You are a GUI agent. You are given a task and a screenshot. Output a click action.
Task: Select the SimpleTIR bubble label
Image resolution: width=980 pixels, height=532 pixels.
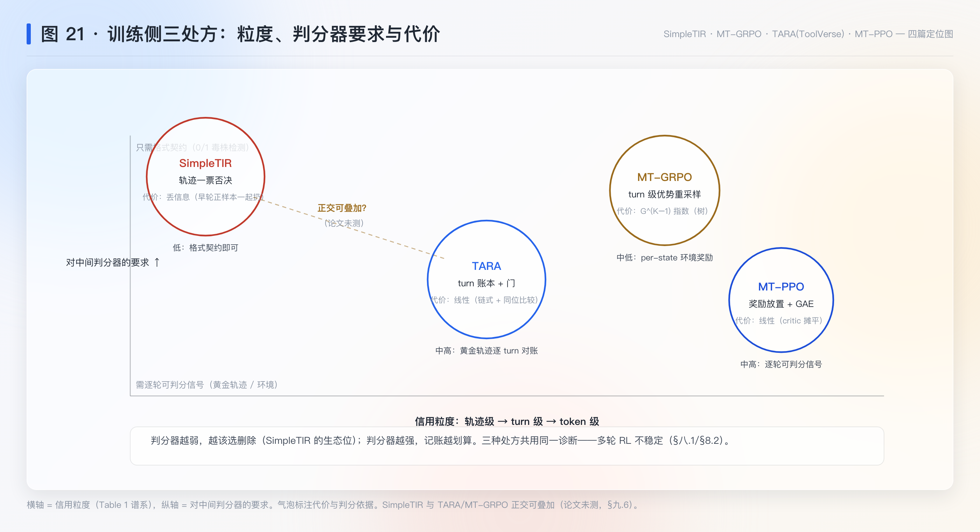(205, 163)
